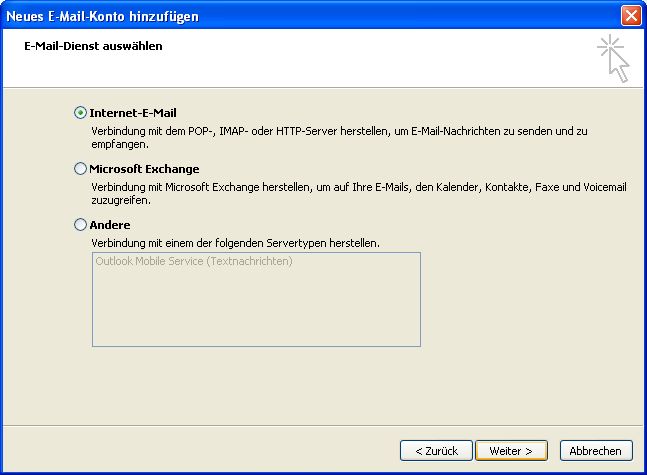The width and height of the screenshot is (647, 475).
Task: Click the bold Microsoft Exchange label text
Action: (x=144, y=169)
